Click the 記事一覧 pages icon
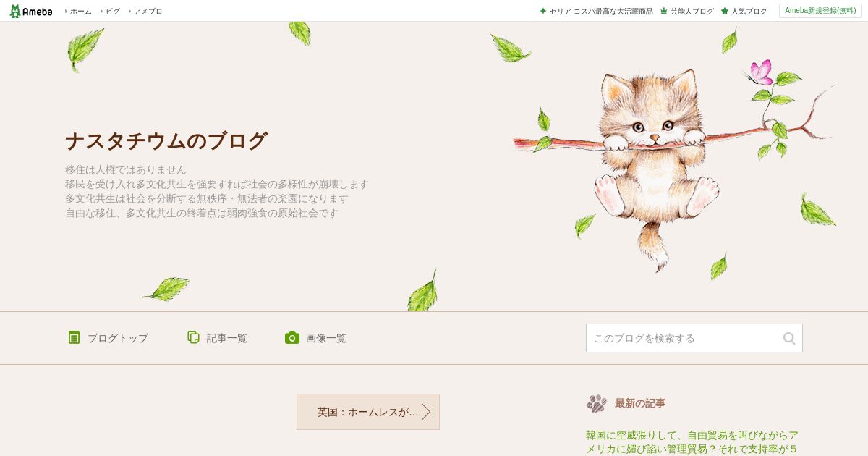The width and height of the screenshot is (868, 456). click(193, 337)
